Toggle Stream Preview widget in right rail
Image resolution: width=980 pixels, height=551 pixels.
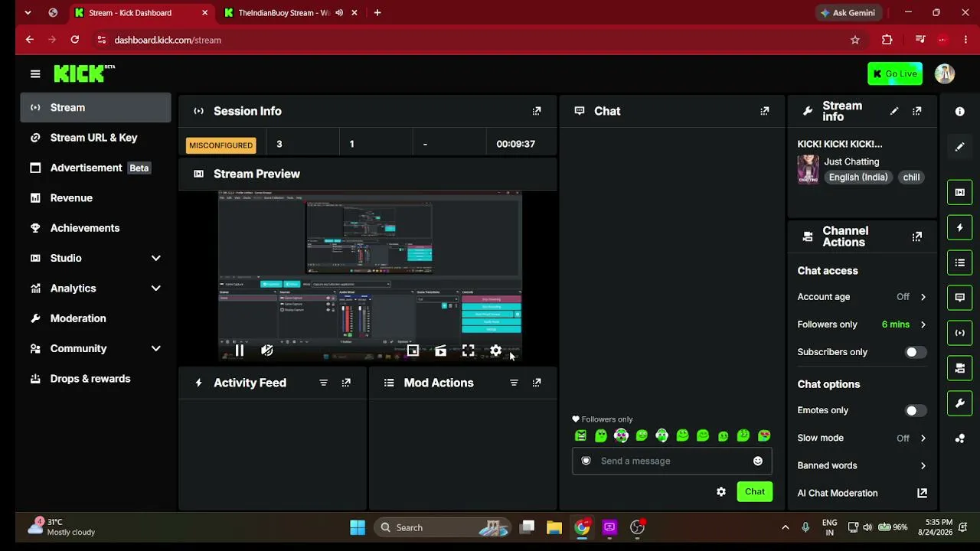[x=960, y=192]
